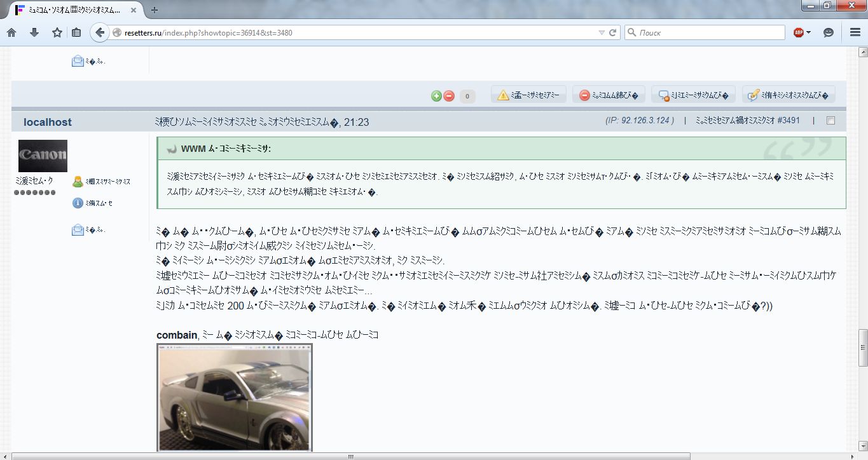This screenshot has height=460, width=868.
Task: Click the button with the speech bubble icon
Action: coord(694,95)
